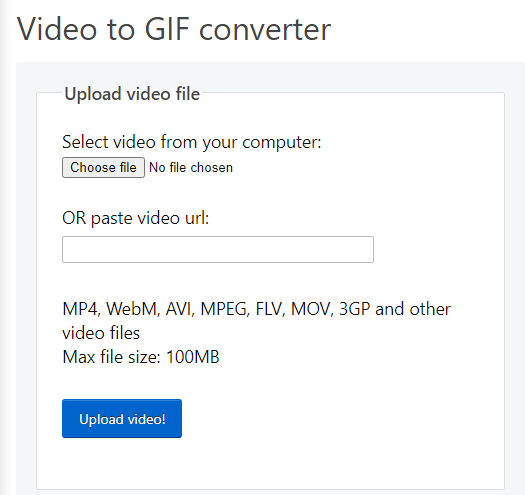Click the video files text line
This screenshot has height=495, width=526.
pyautogui.click(x=101, y=333)
